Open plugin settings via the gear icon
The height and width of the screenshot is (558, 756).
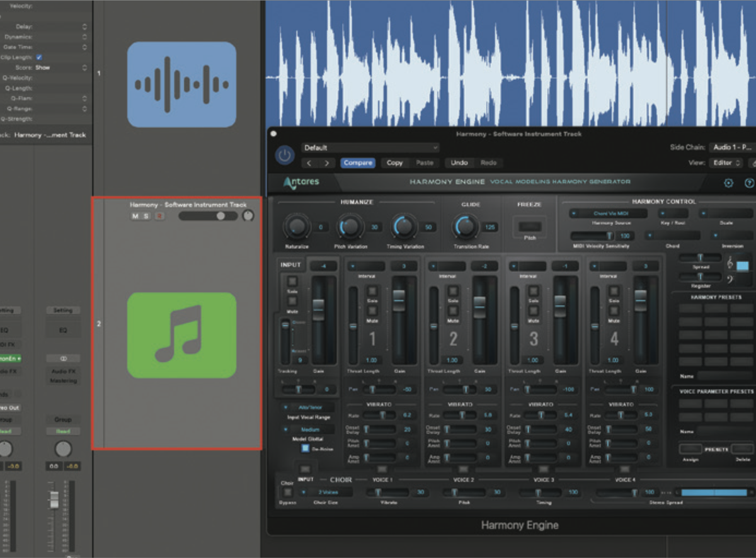pos(728,183)
